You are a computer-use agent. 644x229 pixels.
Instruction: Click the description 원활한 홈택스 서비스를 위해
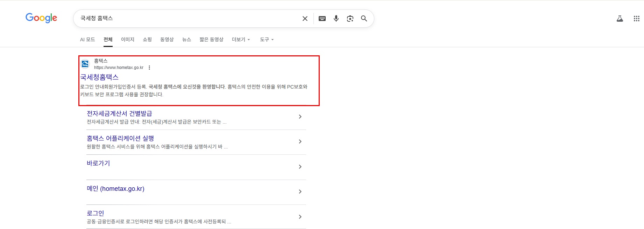[x=157, y=147]
